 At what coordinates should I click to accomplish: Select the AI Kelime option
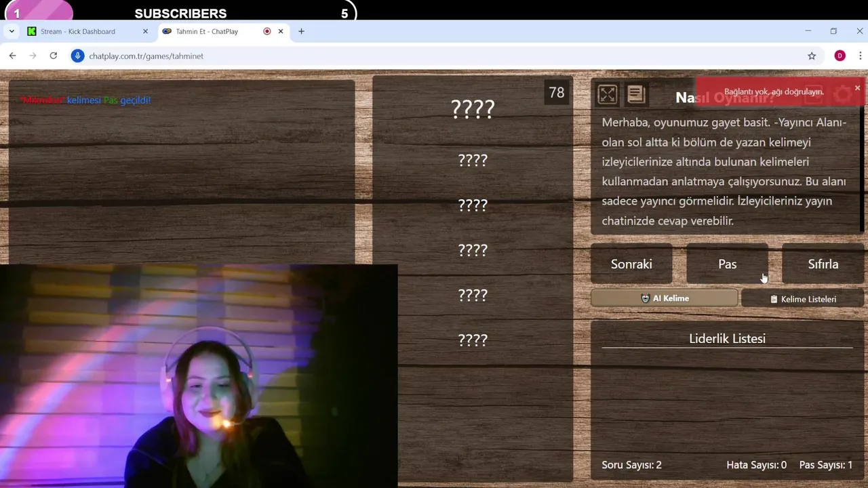coord(664,298)
